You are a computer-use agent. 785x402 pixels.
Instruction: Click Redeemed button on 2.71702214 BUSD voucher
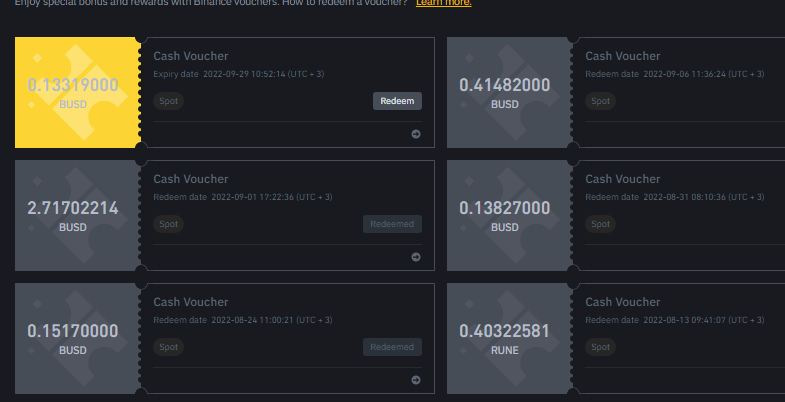tap(392, 224)
